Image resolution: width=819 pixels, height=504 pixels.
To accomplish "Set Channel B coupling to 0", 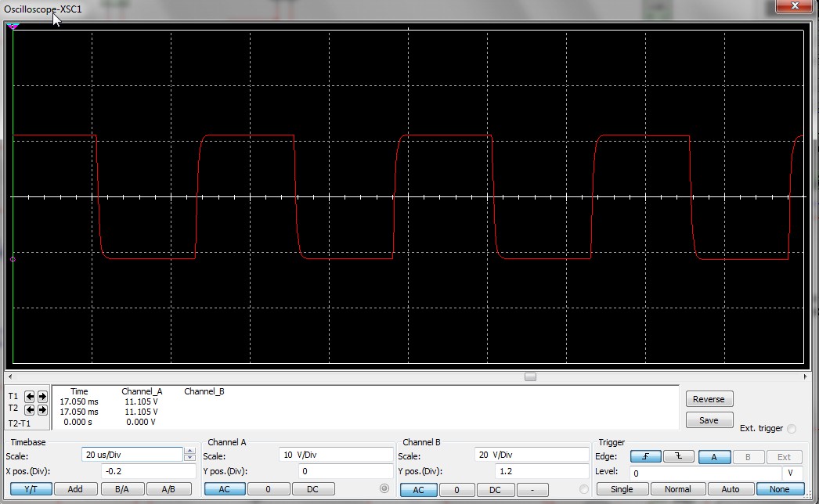I will (x=456, y=490).
